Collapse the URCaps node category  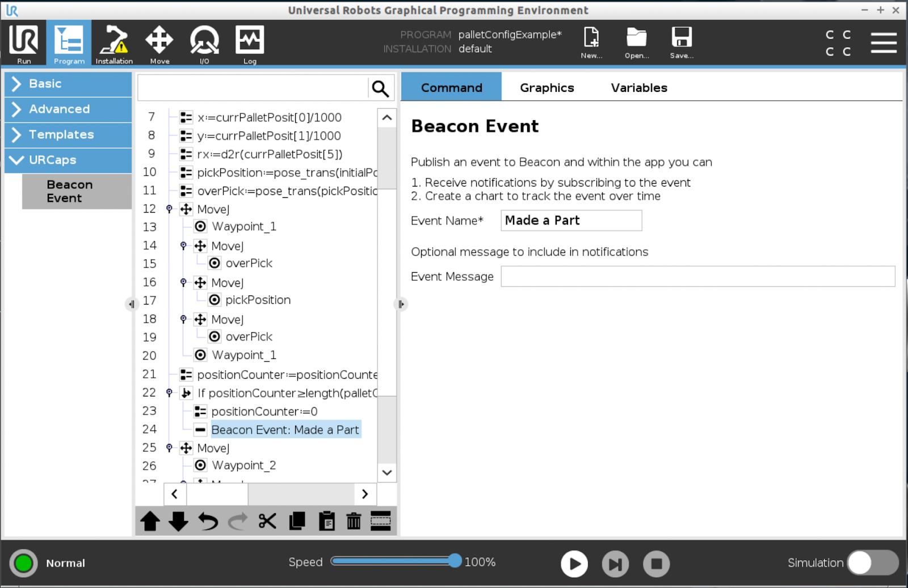coord(68,160)
